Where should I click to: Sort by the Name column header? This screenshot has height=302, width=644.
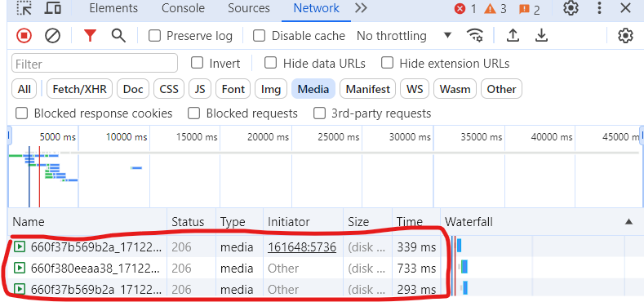point(87,222)
